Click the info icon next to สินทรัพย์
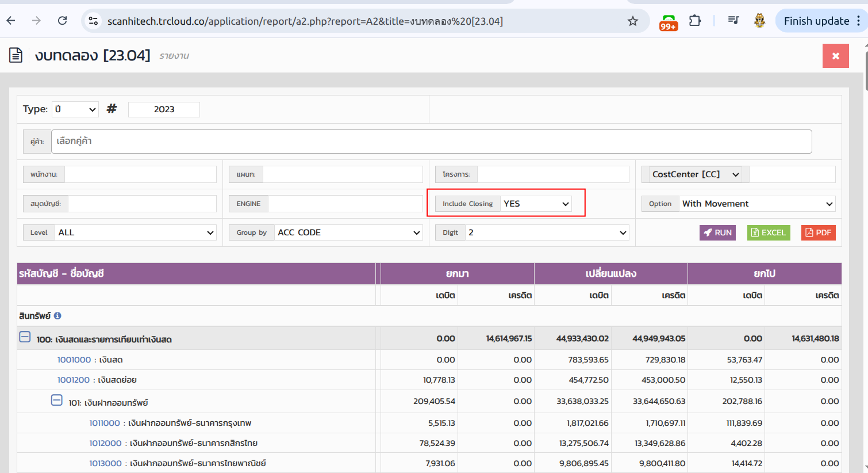868x473 pixels. pyautogui.click(x=57, y=316)
